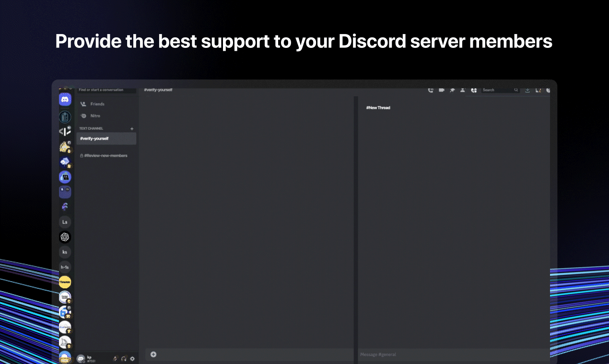Click the kp user avatar
This screenshot has height=364, width=609.
(81, 358)
